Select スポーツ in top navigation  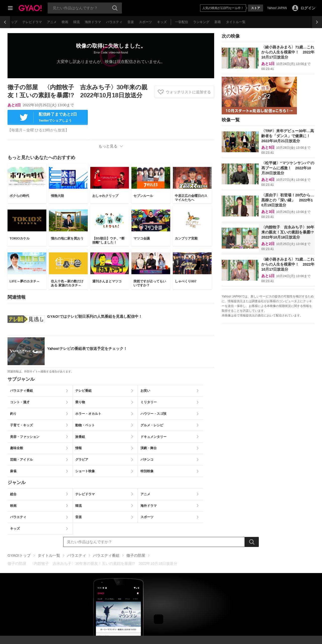pyautogui.click(x=145, y=22)
